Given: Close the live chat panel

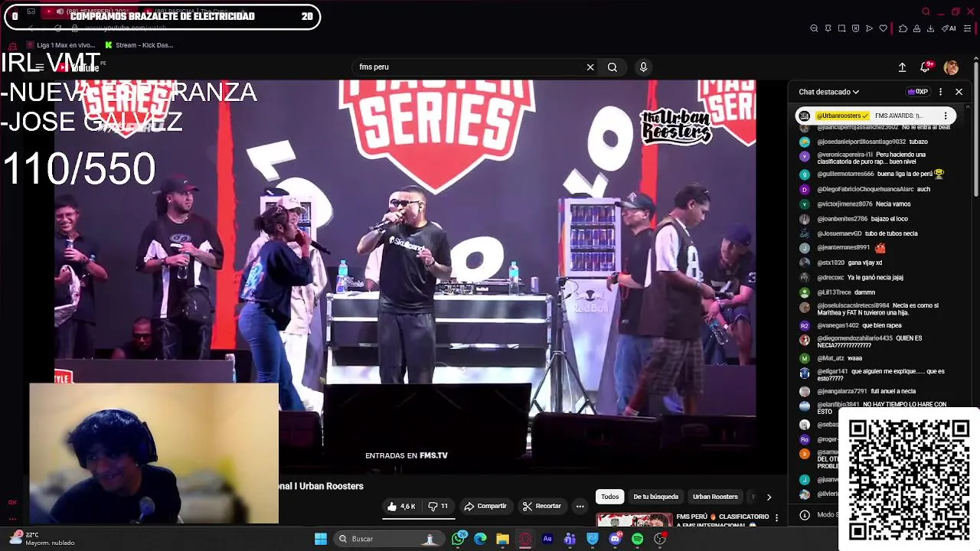Looking at the screenshot, I should 959,92.
